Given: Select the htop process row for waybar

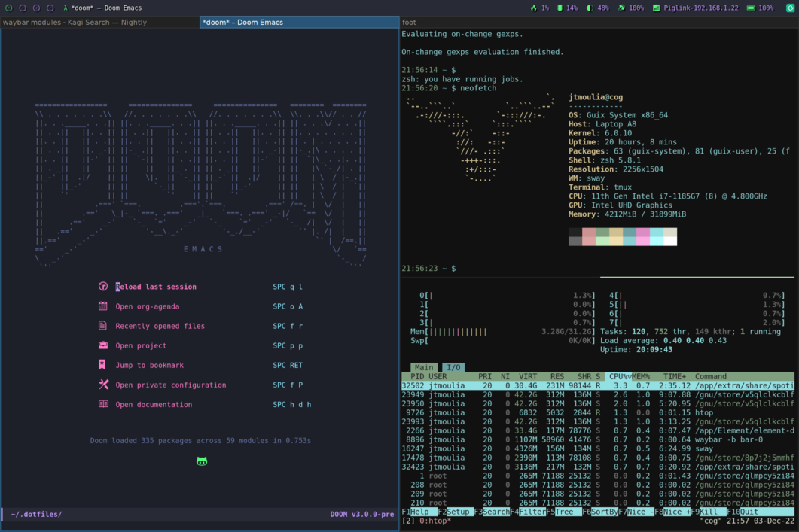Looking at the screenshot, I should (x=598, y=439).
